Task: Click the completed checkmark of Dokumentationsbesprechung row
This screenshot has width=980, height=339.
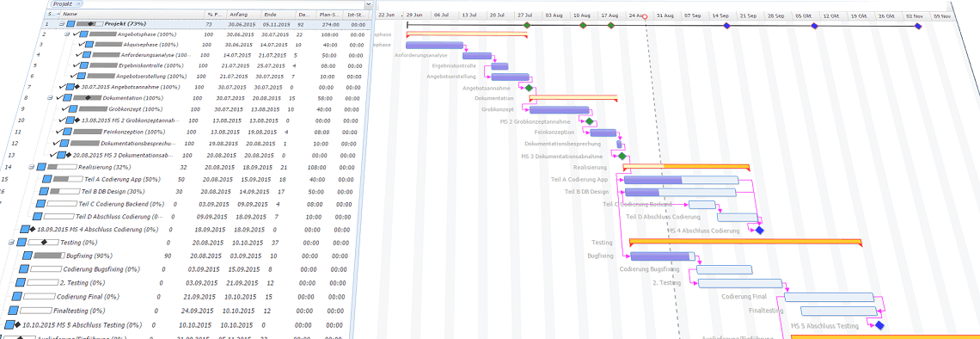Action: (56, 143)
